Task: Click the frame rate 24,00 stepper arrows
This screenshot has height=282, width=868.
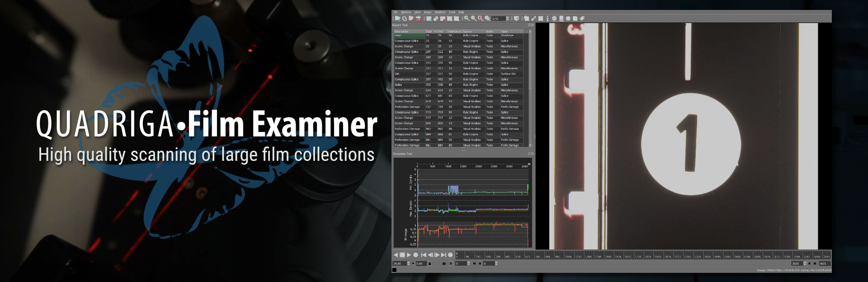Action: [x=408, y=263]
